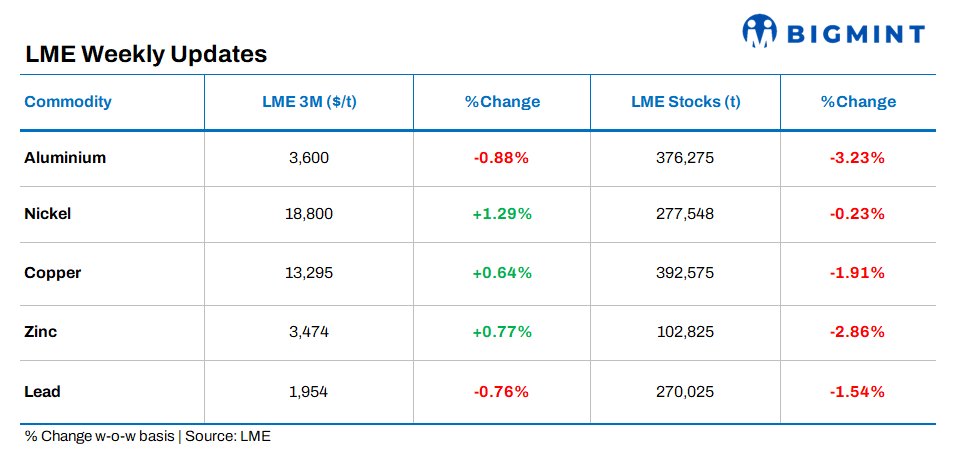Select Aluminium stock figure 376,275

coord(685,158)
